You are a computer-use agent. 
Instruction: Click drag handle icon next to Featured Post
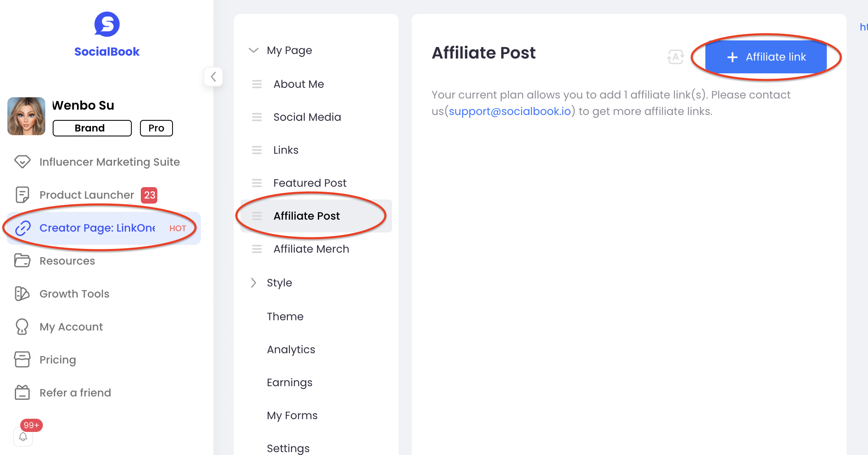[257, 183]
